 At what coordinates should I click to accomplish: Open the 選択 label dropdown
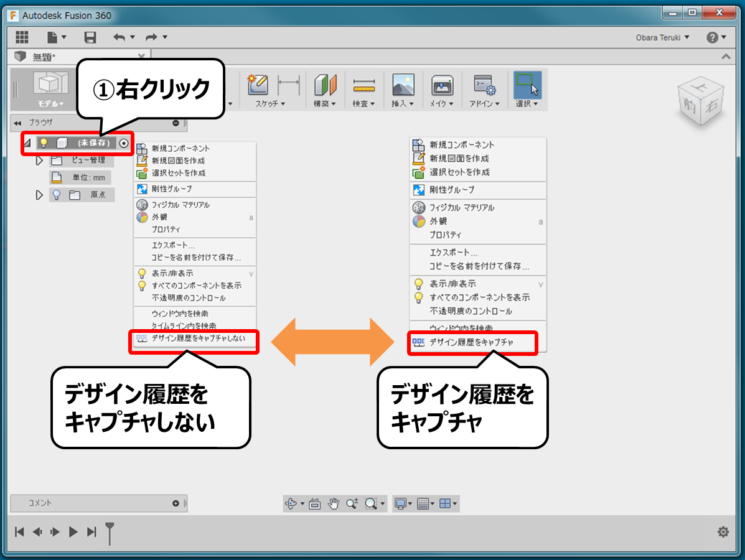(527, 103)
